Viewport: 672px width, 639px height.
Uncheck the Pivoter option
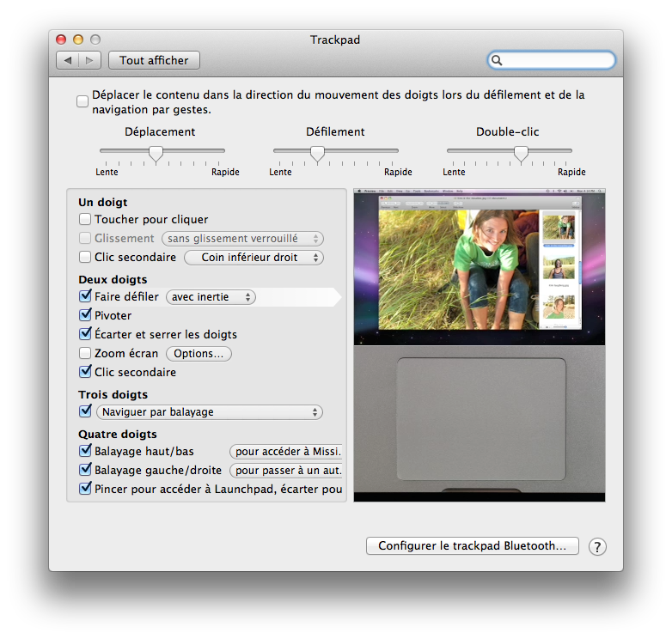coord(85,316)
